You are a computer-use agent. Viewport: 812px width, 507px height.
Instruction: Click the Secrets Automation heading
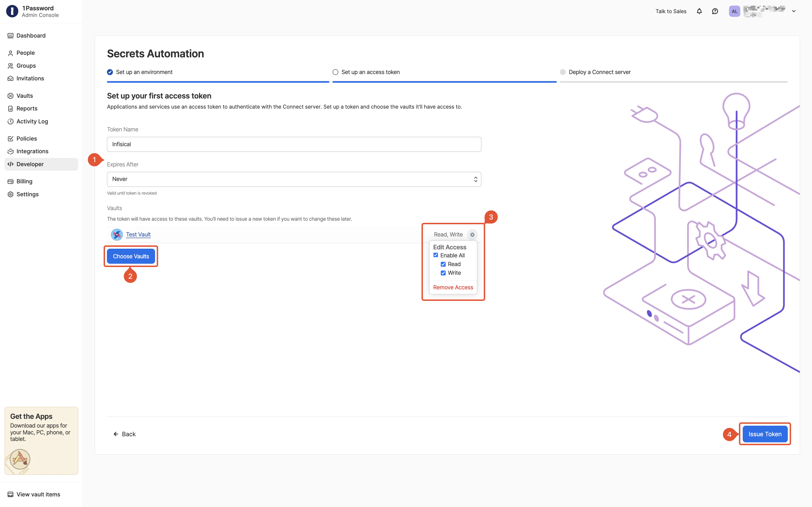click(156, 54)
